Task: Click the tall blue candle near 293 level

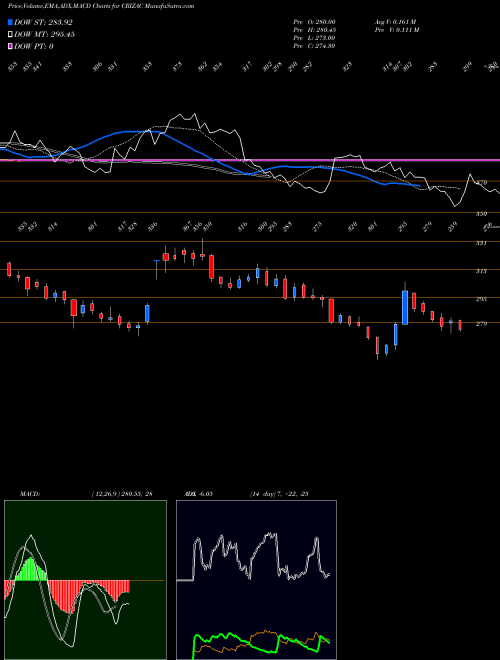Action: [x=405, y=307]
